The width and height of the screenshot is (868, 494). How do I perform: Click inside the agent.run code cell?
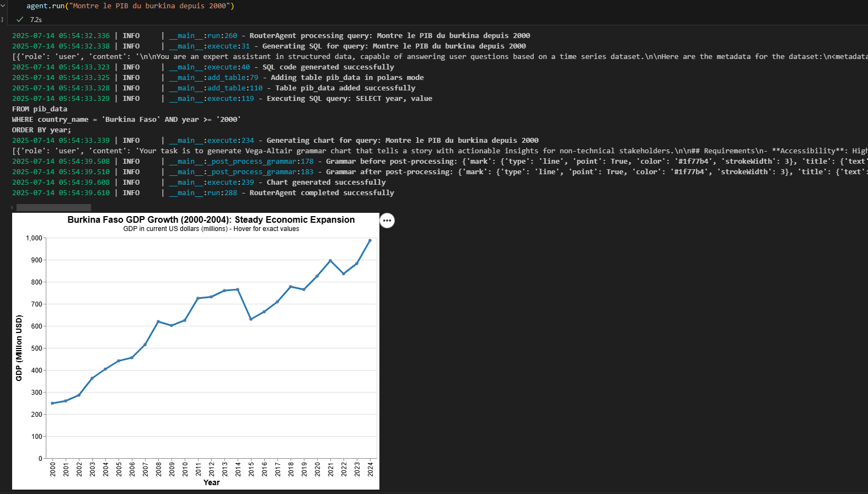click(130, 6)
